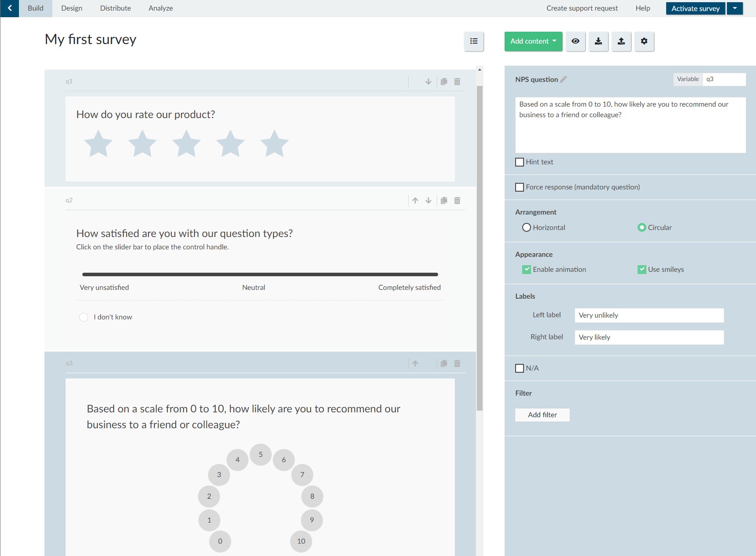Delete question q2 with trash icon
Screen dimensions: 756x556
(457, 200)
